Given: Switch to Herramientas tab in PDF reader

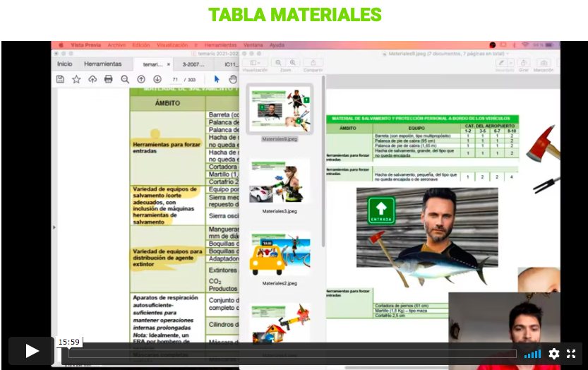Looking at the screenshot, I should point(103,64).
